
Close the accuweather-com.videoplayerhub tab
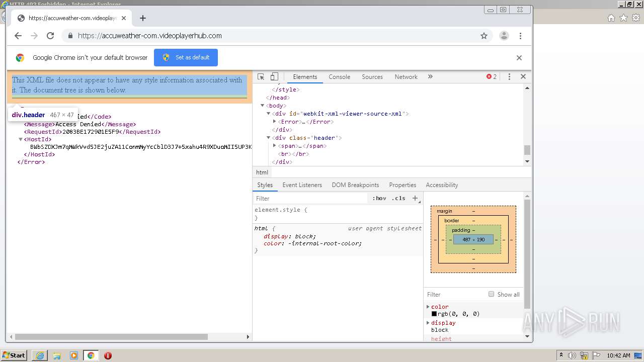124,18
